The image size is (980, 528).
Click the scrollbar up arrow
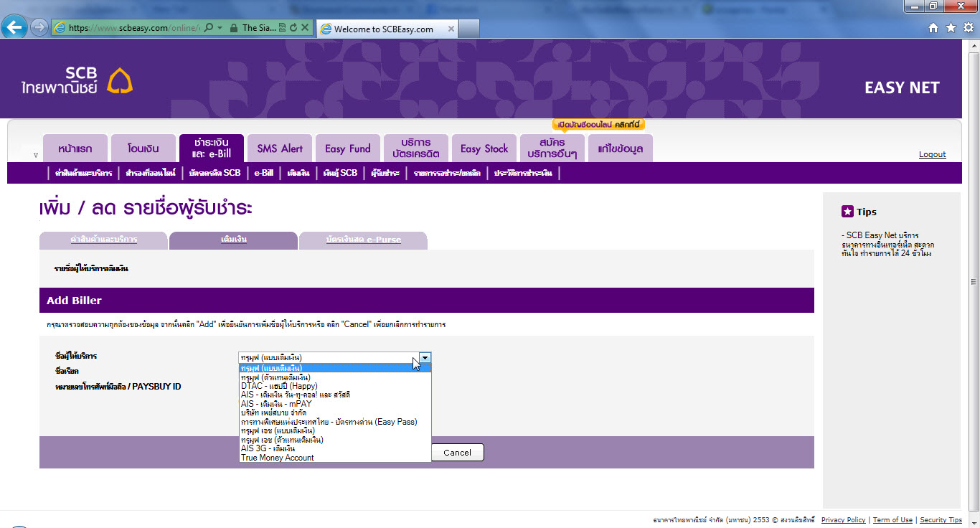tap(974, 46)
